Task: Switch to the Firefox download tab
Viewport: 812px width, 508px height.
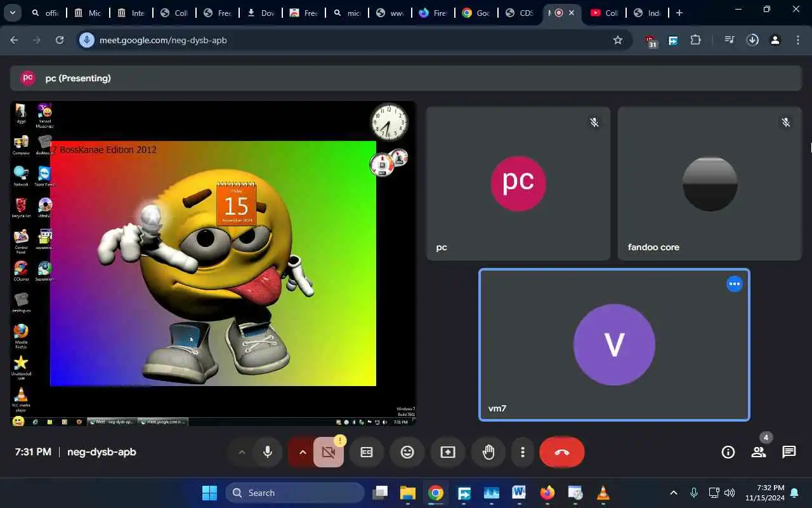Action: click(433, 13)
